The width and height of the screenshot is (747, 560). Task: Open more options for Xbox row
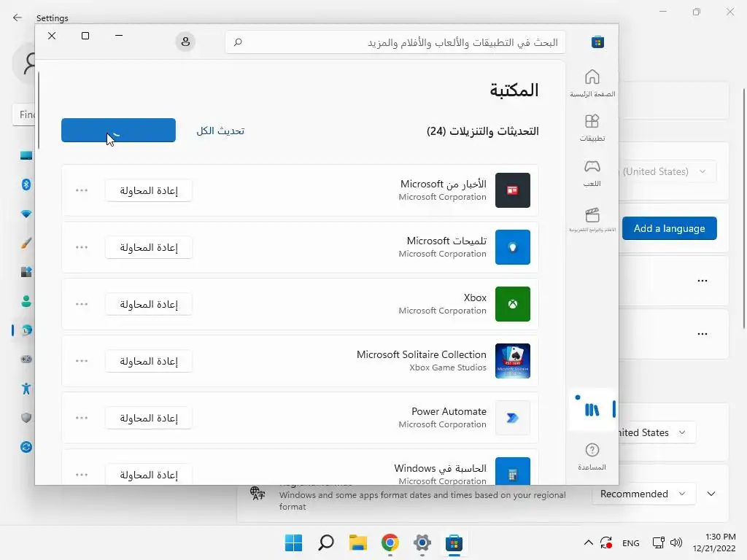(x=82, y=304)
